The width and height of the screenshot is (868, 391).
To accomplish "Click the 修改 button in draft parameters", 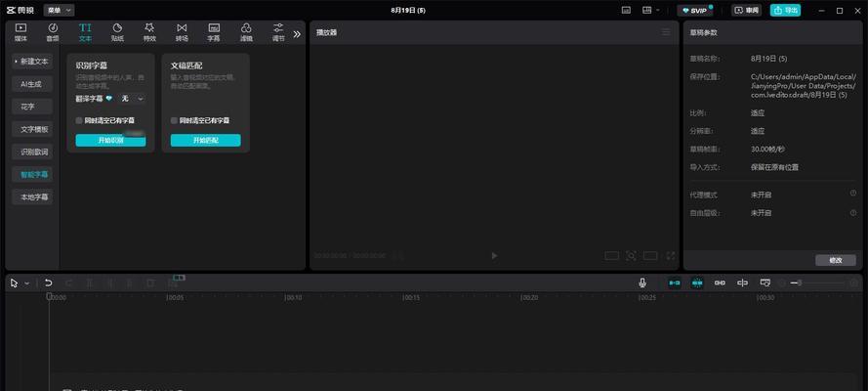I will point(836,260).
